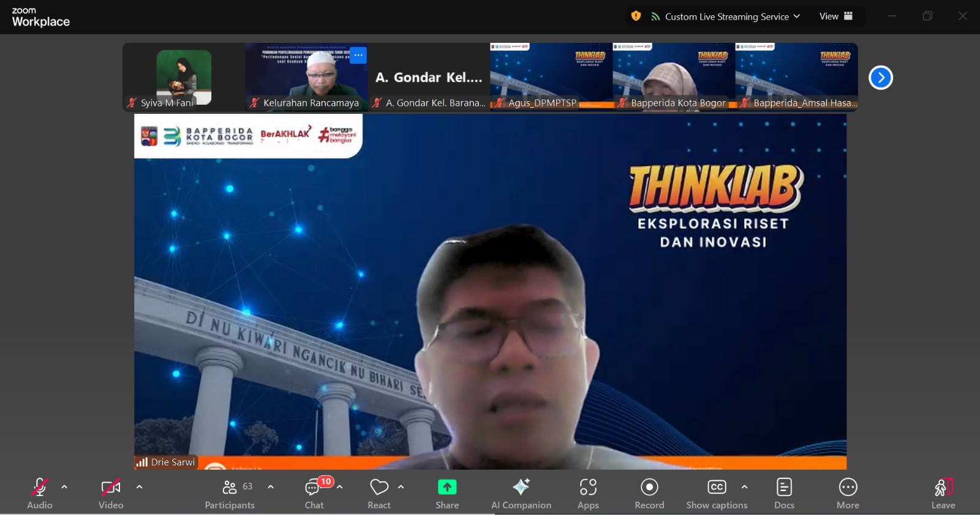Screen dimensions: 980x515
Task: Open the Apps panel
Action: [x=587, y=493]
